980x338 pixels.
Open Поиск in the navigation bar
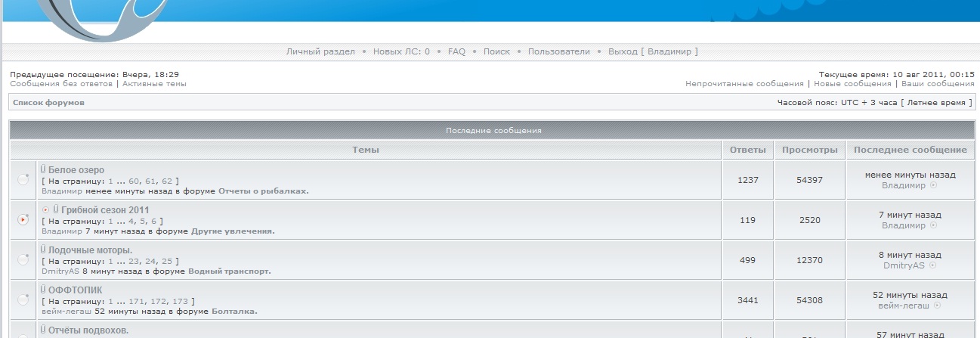pos(496,51)
